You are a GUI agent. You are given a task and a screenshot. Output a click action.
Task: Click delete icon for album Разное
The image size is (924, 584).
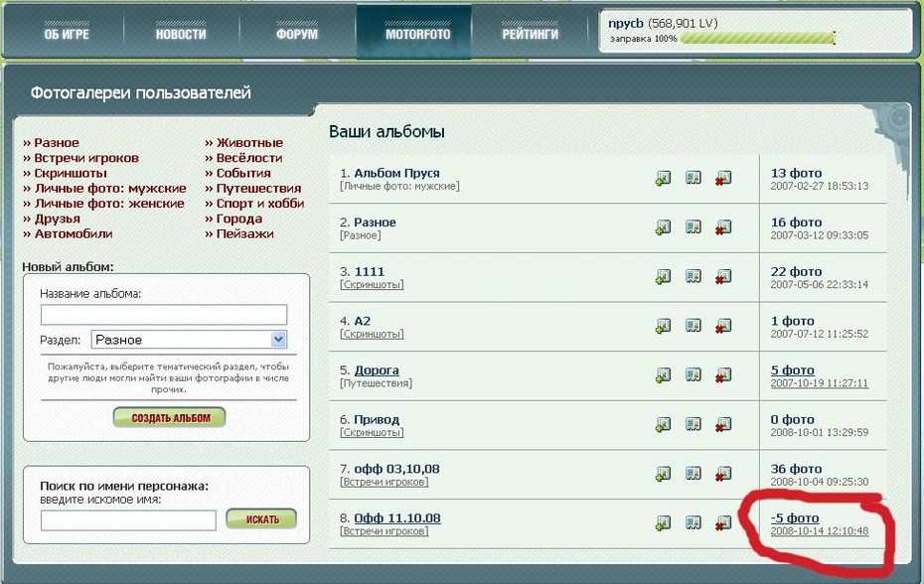pyautogui.click(x=723, y=227)
